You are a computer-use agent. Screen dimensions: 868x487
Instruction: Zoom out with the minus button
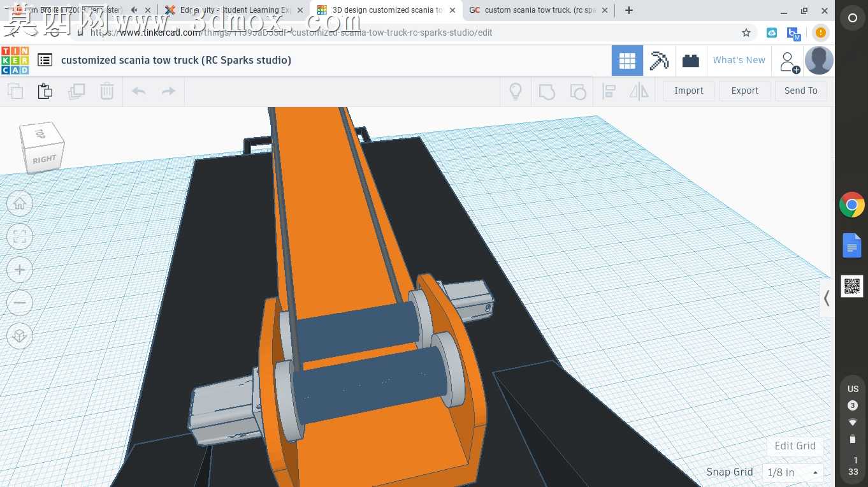(x=20, y=303)
